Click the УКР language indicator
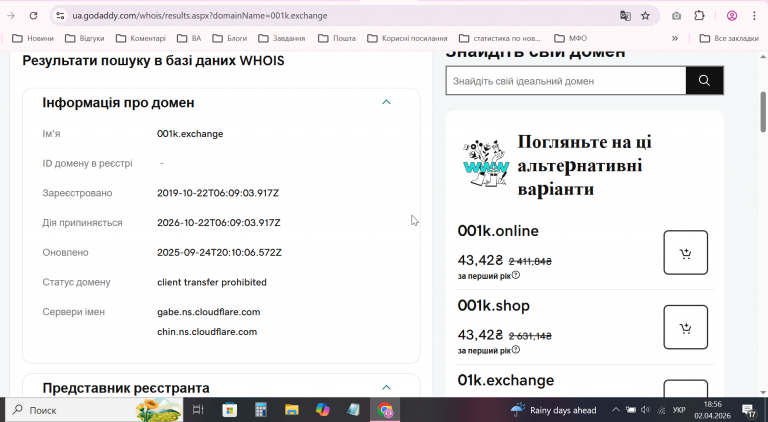 pyautogui.click(x=679, y=410)
